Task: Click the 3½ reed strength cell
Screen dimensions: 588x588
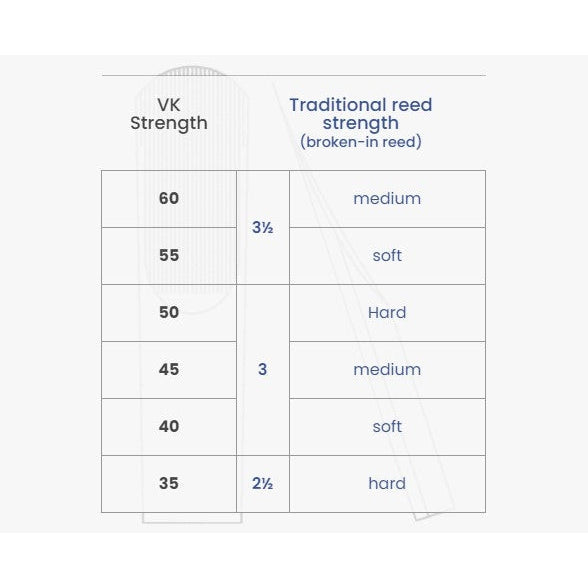Action: [263, 227]
